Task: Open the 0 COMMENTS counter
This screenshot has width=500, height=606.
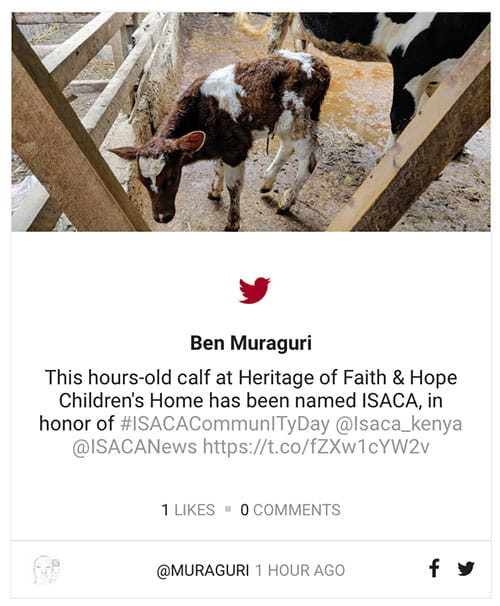Action: coord(290,510)
